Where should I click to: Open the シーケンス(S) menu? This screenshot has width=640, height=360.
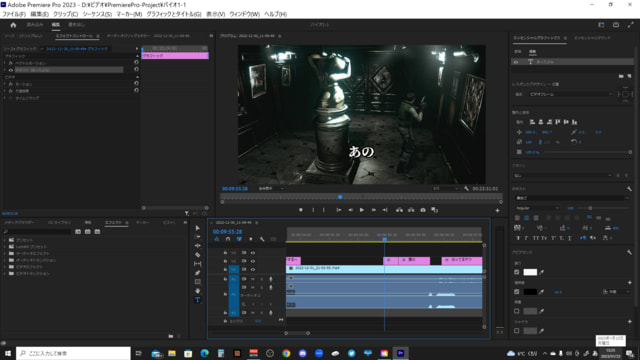point(97,14)
